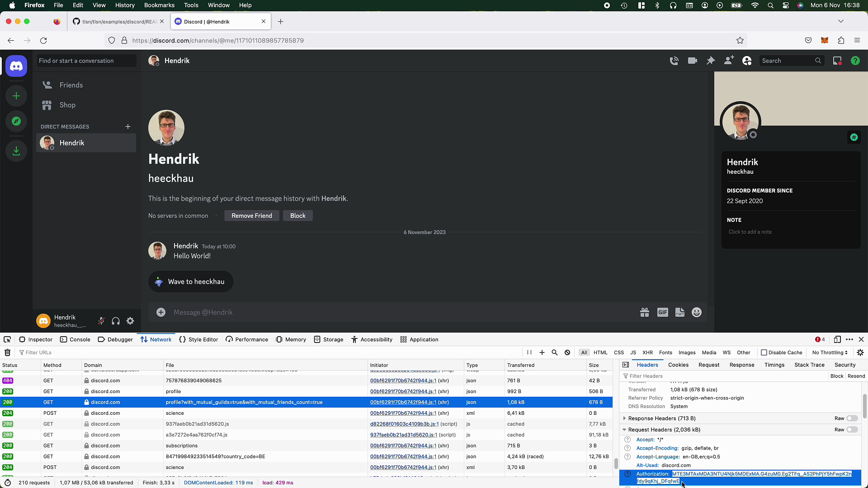Click Wave to heeckhau

(190, 281)
